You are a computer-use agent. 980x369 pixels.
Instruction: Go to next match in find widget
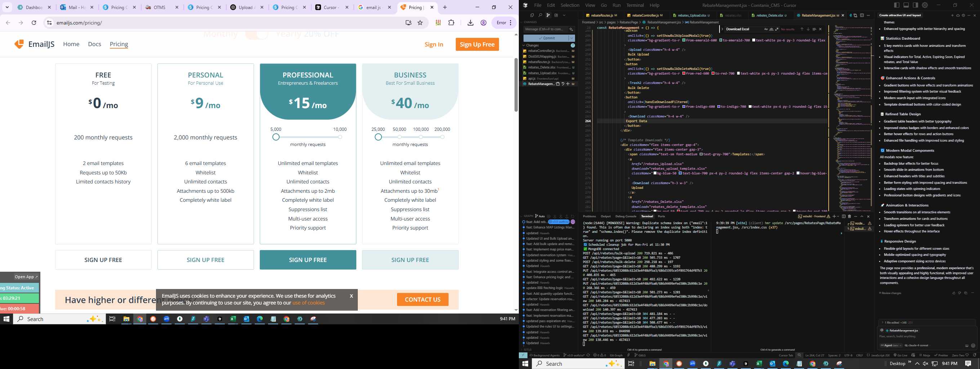tap(808, 29)
